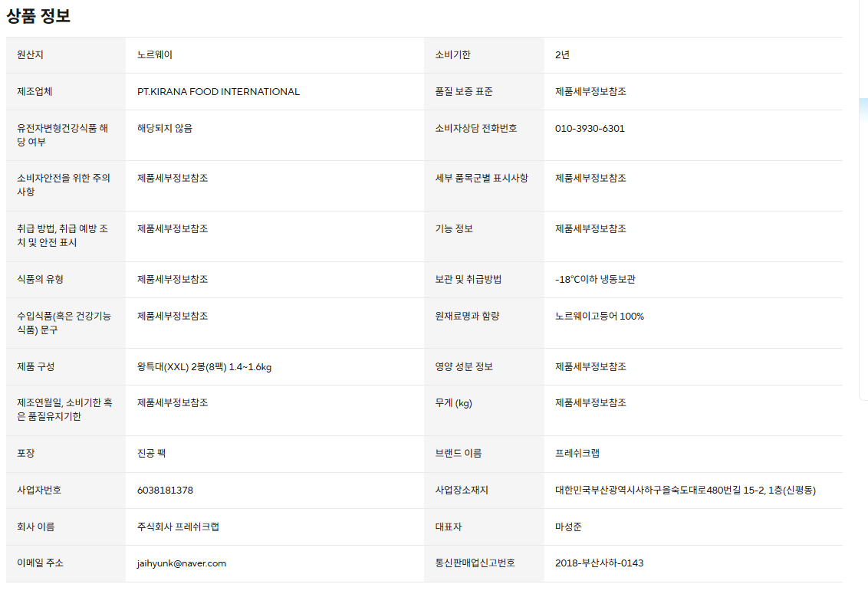Click the manufacturer name PT.KIRANA FOOD INTERNATIONAL
The width and height of the screenshot is (868, 594).
click(219, 92)
